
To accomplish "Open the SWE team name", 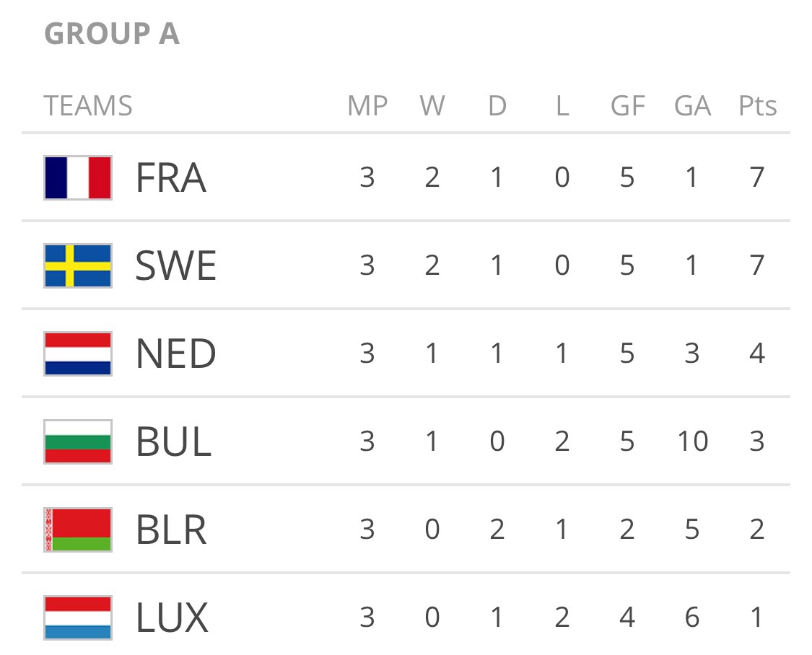I will 175,265.
